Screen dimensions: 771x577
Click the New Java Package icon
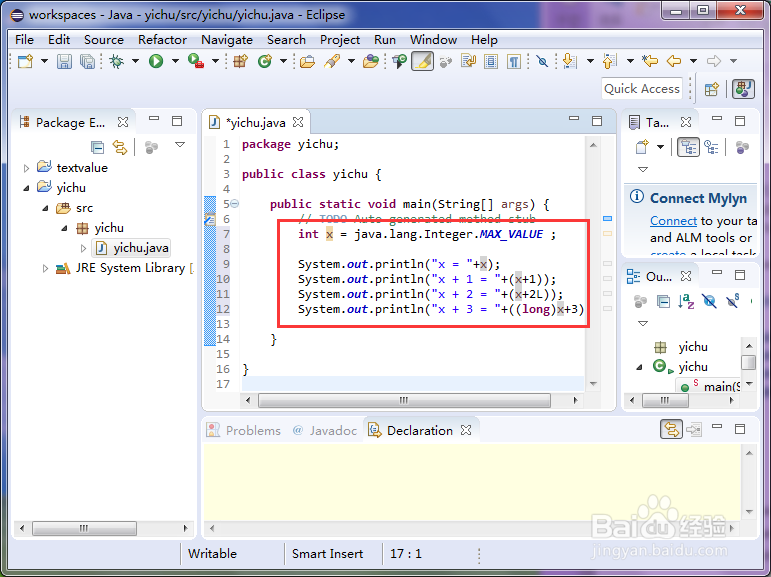(240, 61)
